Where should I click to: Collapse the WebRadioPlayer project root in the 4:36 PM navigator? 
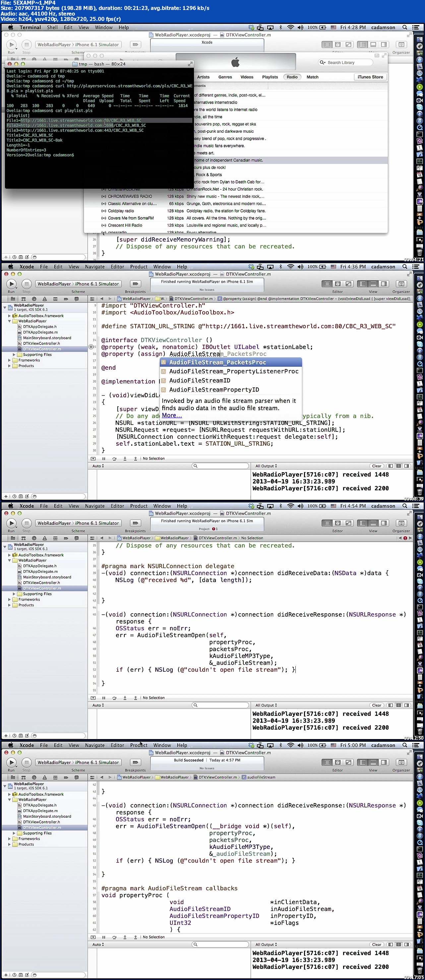pos(5,307)
